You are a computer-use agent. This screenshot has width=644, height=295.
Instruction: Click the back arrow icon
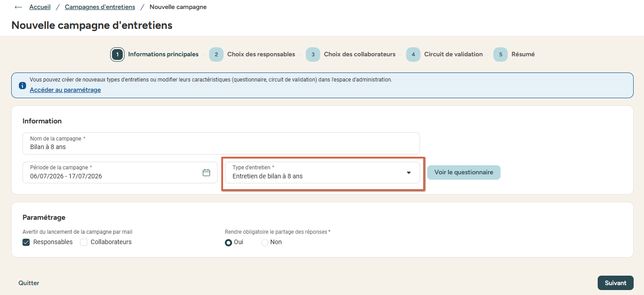pyautogui.click(x=18, y=7)
